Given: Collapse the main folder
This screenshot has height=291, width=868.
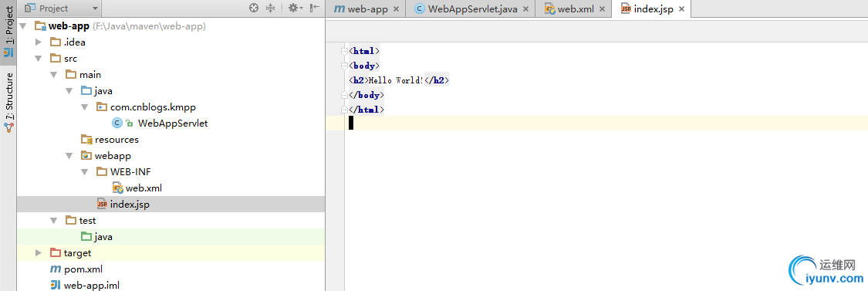Looking at the screenshot, I should coord(54,74).
